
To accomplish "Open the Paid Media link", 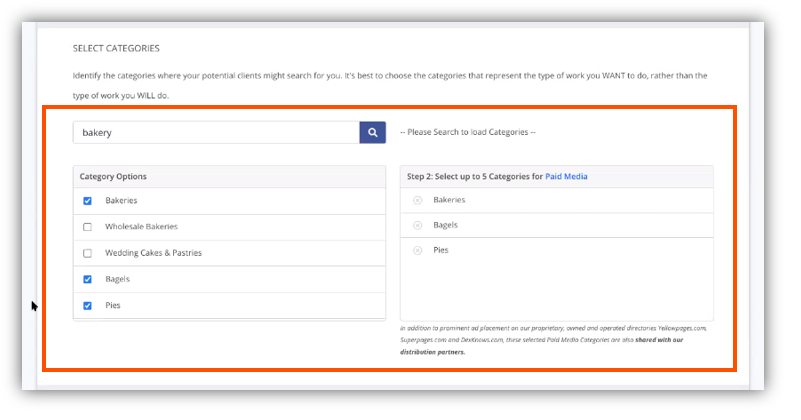I will tap(566, 176).
